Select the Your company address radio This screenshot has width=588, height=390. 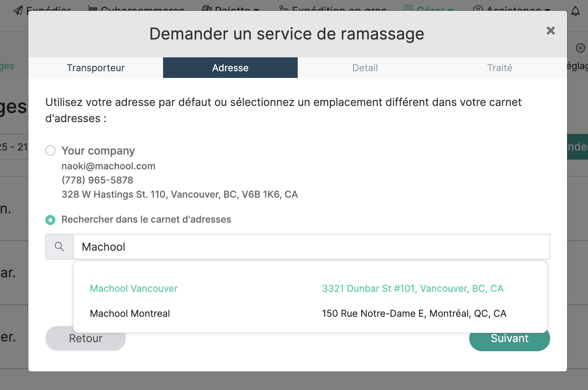tap(50, 150)
